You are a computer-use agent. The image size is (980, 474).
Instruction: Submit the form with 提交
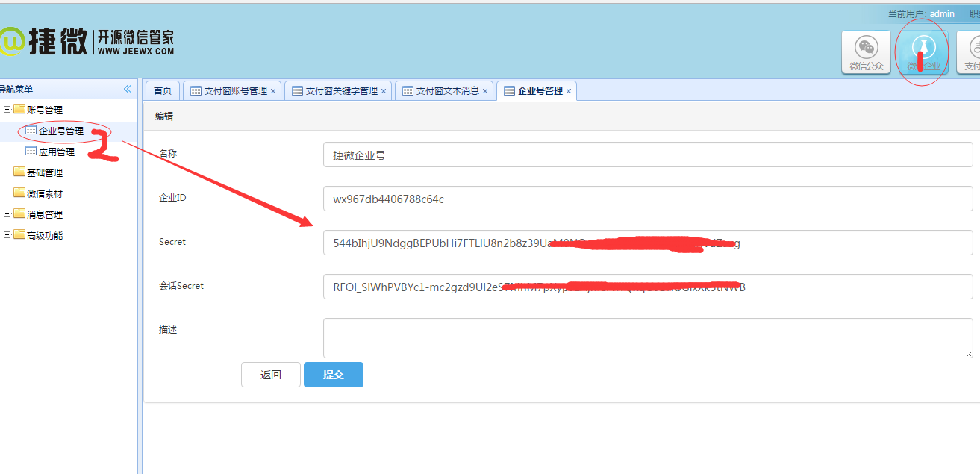click(334, 375)
